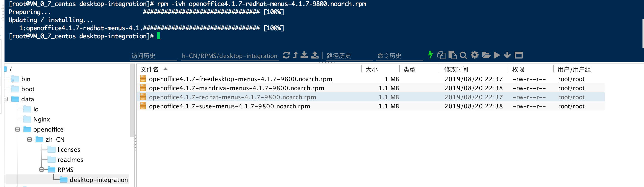Open the 访问历史 access history field
The width and height of the screenshot is (644, 187).
point(154,56)
